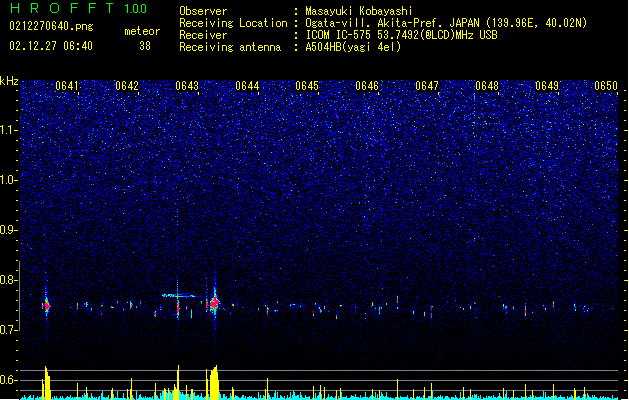Click the 0649 time marker

coord(547,86)
